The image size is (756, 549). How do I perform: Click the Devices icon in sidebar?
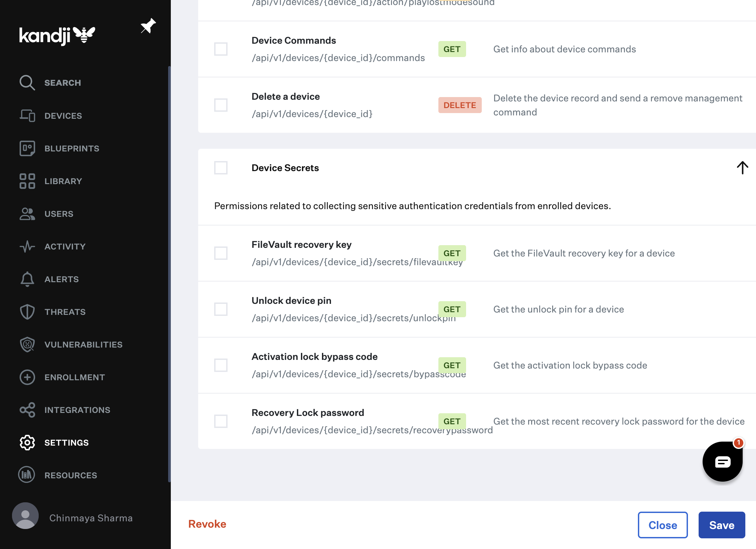(x=27, y=116)
